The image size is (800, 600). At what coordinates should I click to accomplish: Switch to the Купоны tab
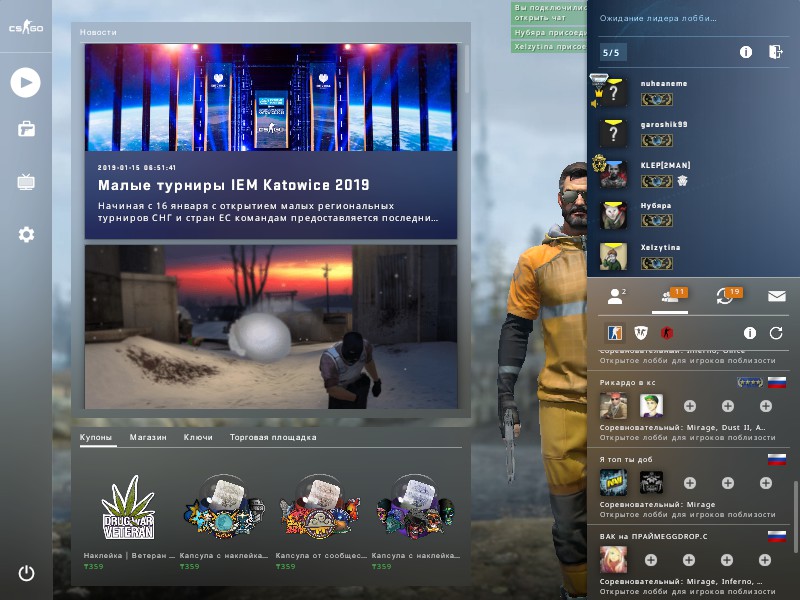96,437
